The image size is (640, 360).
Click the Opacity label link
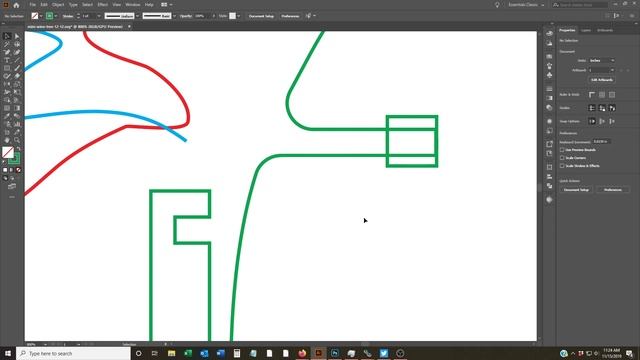[x=186, y=16]
